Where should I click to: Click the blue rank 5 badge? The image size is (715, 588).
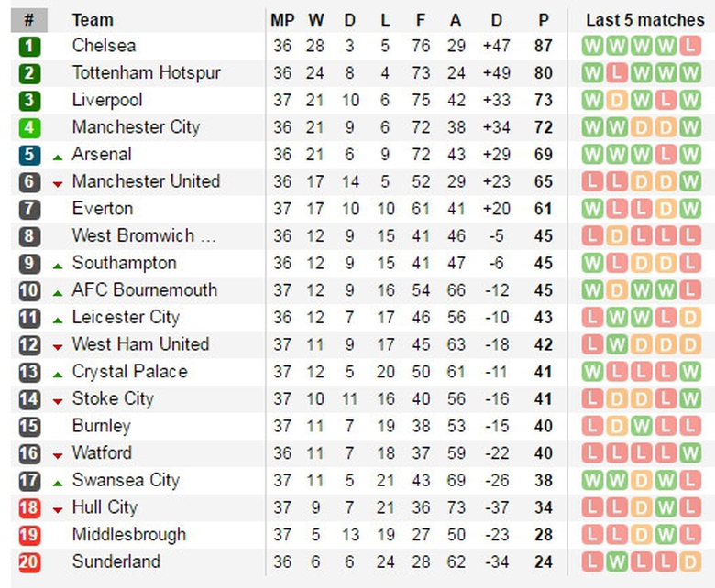coord(29,155)
